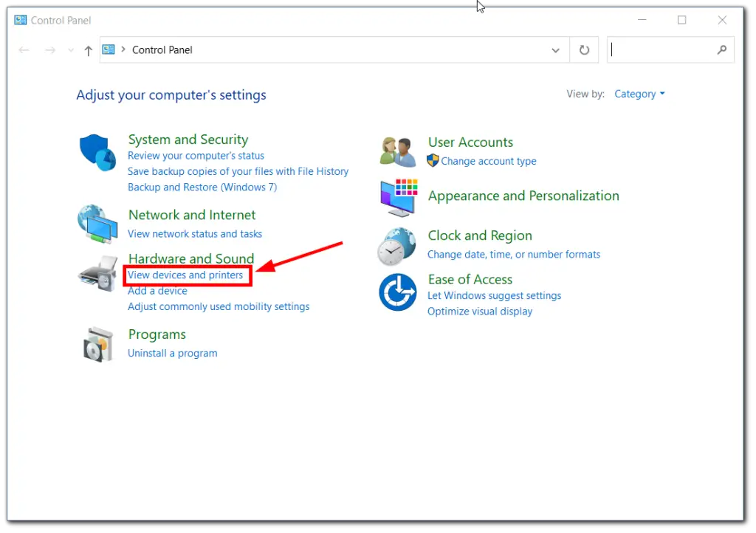Open Backup and Restore (Windows 7)

(x=202, y=188)
